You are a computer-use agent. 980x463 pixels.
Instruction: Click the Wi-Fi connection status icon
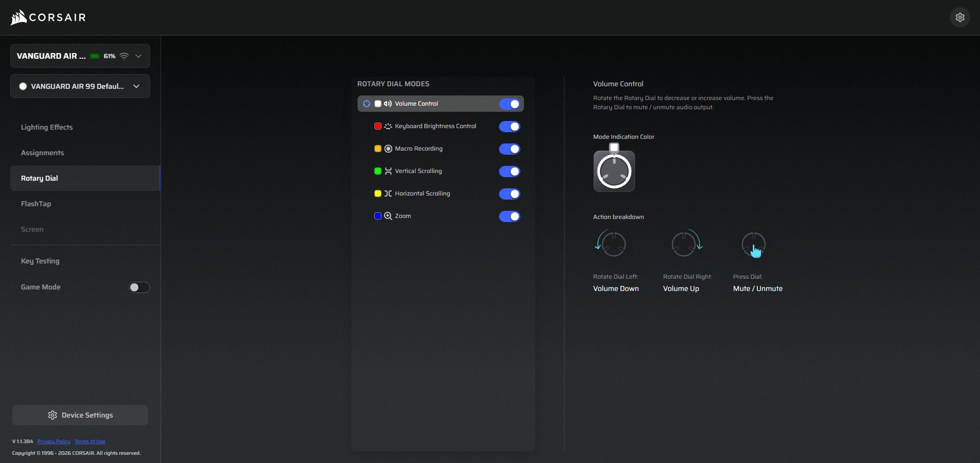(x=124, y=56)
